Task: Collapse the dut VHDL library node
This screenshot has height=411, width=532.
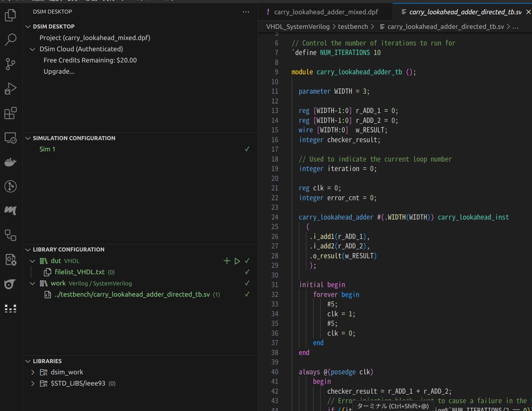Action: 33,261
